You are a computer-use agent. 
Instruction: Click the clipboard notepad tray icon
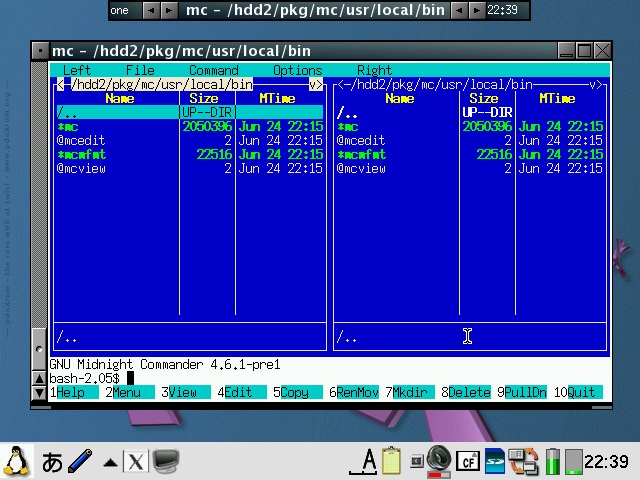click(x=392, y=461)
